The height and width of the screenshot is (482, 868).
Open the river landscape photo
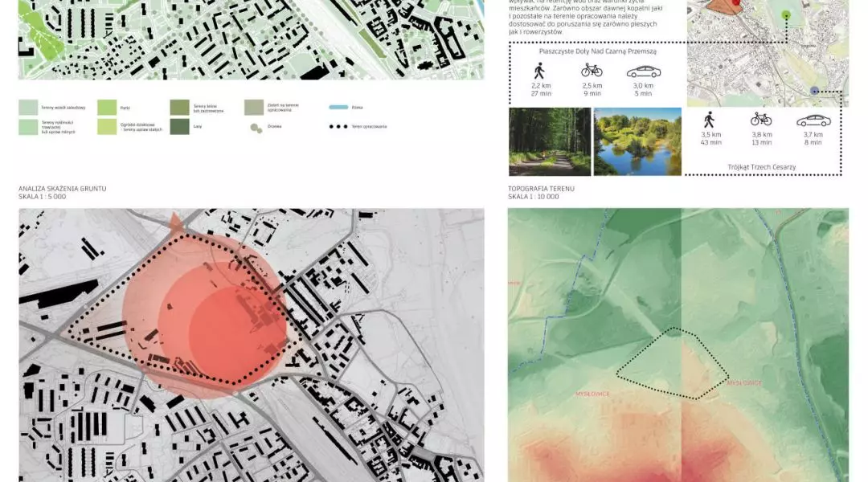coord(637,141)
